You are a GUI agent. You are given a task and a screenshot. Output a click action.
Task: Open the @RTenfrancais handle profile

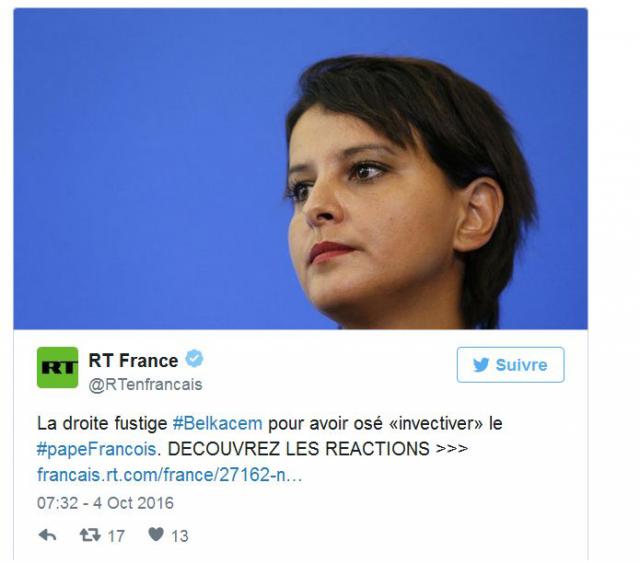coord(146,385)
